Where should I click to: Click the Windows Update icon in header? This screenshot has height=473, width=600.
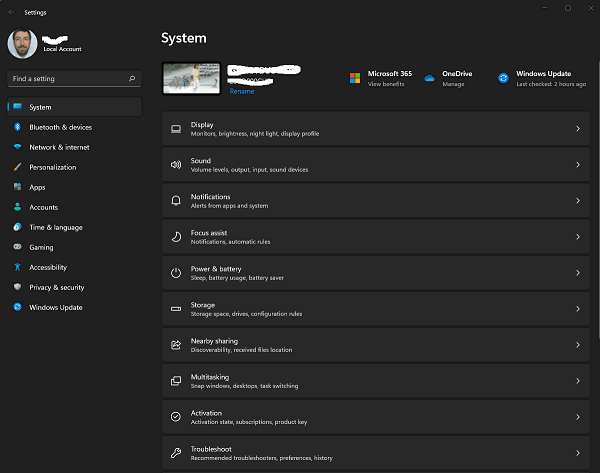pos(504,78)
